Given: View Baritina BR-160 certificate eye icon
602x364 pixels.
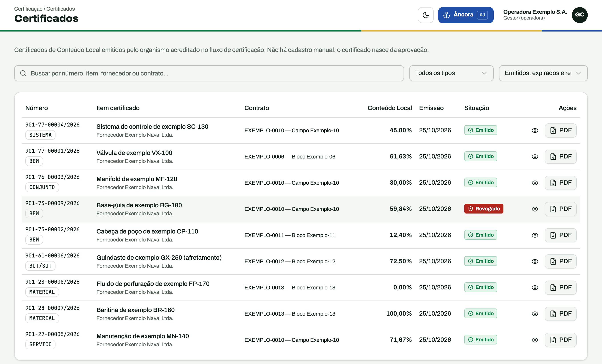Looking at the screenshot, I should [x=535, y=314].
